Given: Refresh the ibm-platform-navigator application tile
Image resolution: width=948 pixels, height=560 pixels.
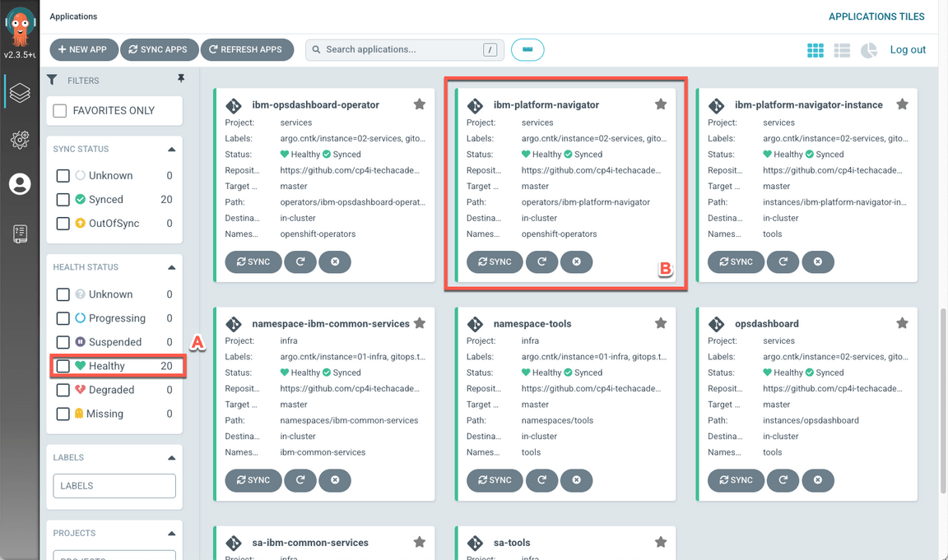Looking at the screenshot, I should pos(541,261).
